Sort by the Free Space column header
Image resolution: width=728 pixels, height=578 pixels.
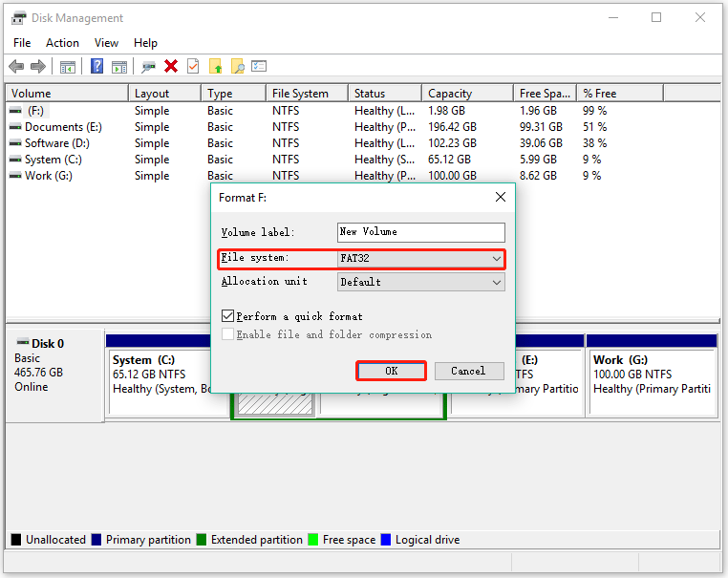(x=546, y=94)
